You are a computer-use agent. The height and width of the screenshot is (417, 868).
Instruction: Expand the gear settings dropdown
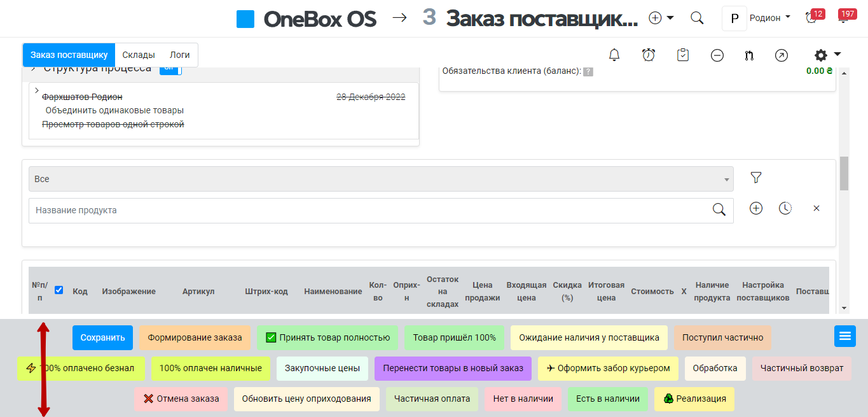(x=827, y=55)
